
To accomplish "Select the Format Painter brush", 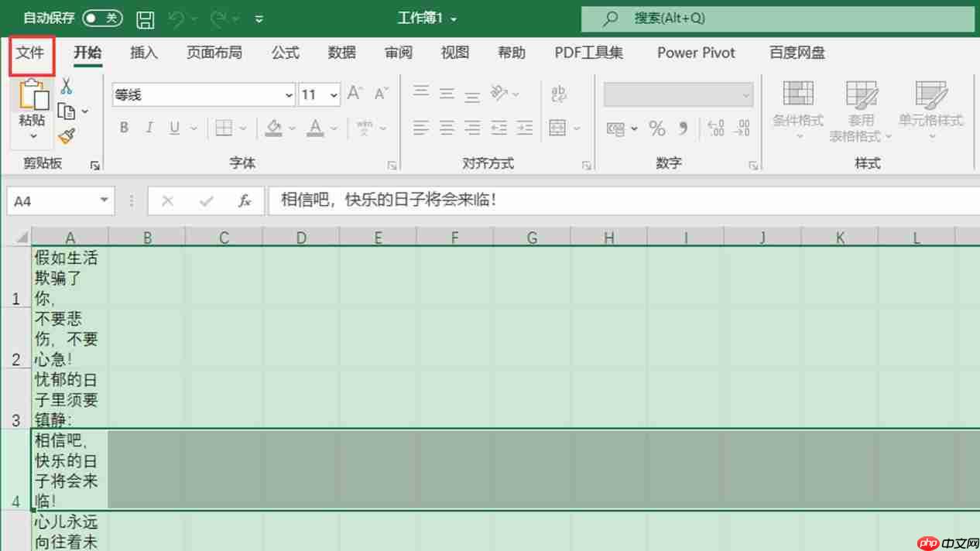I will pyautogui.click(x=67, y=137).
